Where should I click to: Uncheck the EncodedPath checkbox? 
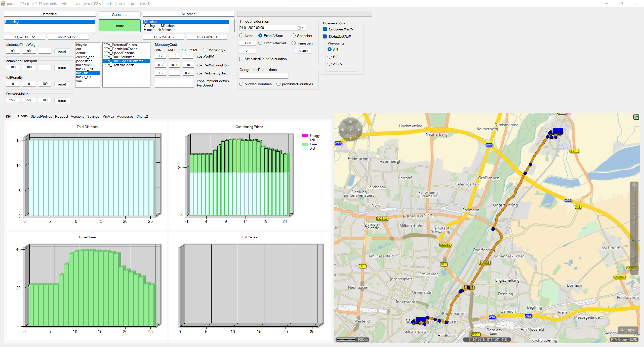pos(325,29)
